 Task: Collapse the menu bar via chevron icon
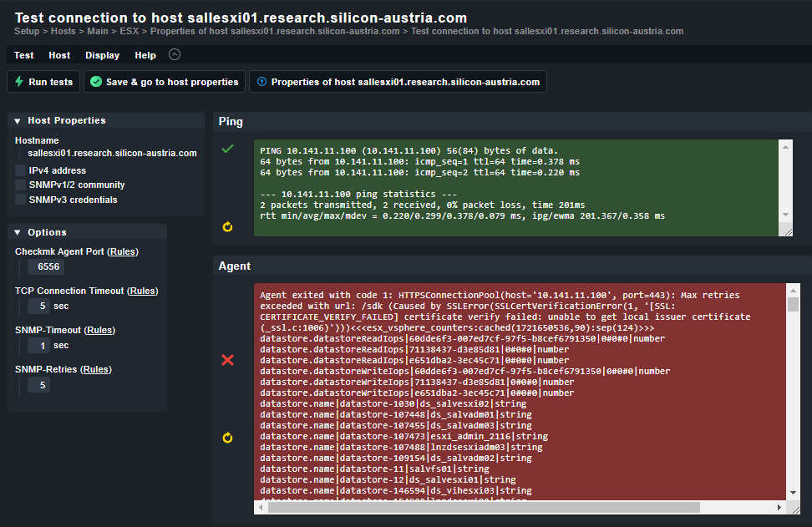pos(174,54)
